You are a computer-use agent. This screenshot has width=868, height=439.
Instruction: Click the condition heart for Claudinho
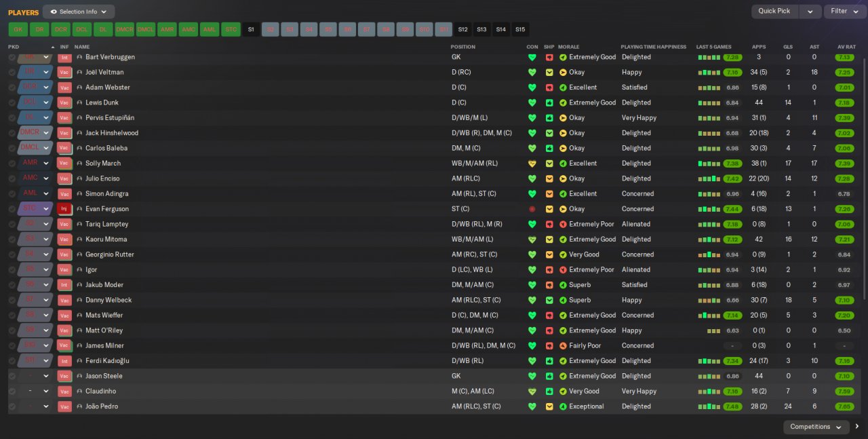click(x=532, y=391)
